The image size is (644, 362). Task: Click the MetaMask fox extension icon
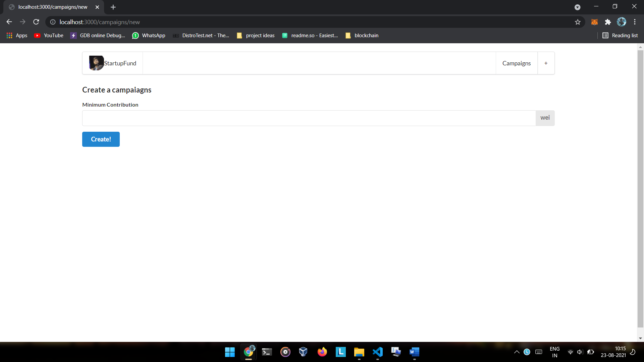pyautogui.click(x=594, y=22)
